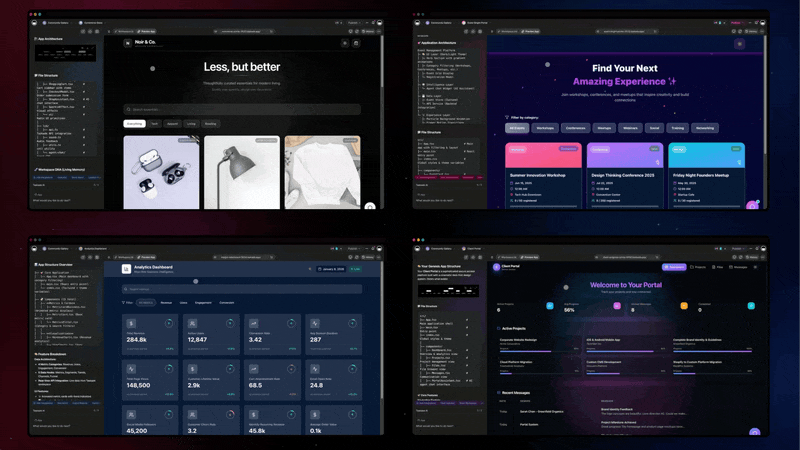This screenshot has width=800, height=450.
Task: Open the Projects tab in Client Portal
Action: [698, 267]
